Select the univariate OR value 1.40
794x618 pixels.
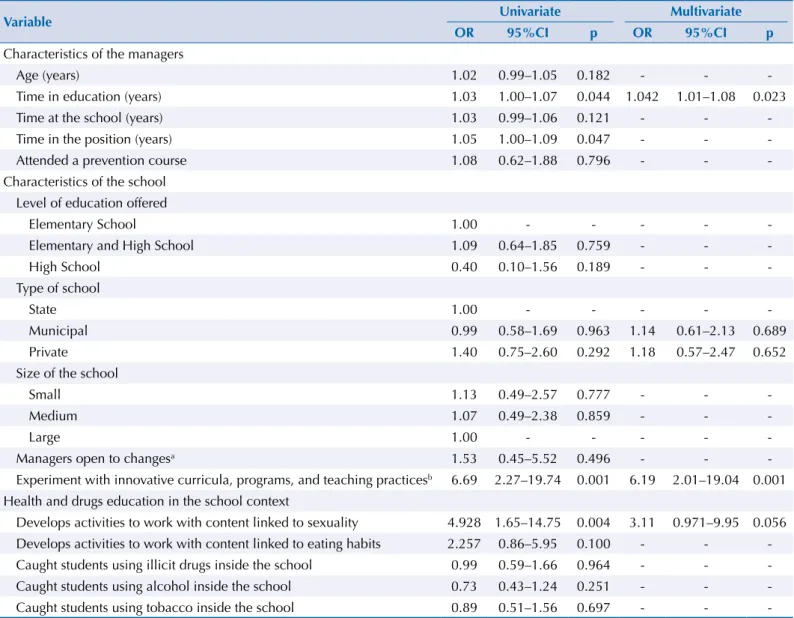click(x=464, y=352)
